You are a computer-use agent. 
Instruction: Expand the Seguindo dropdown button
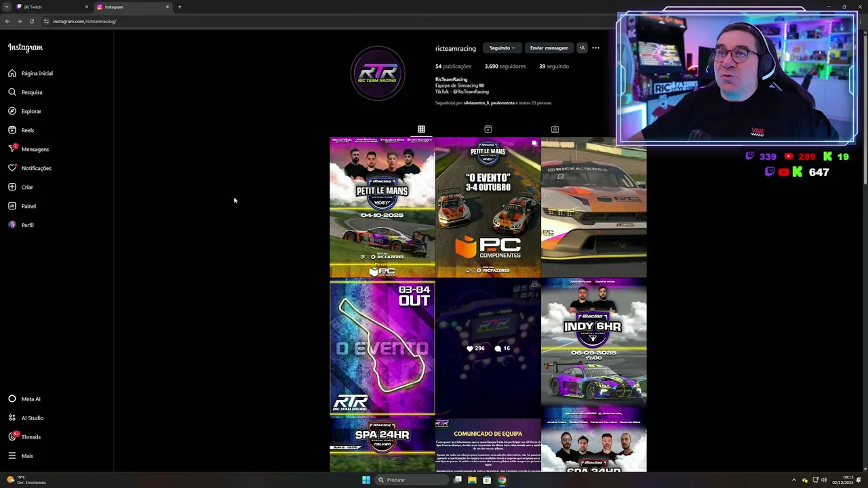click(x=502, y=48)
